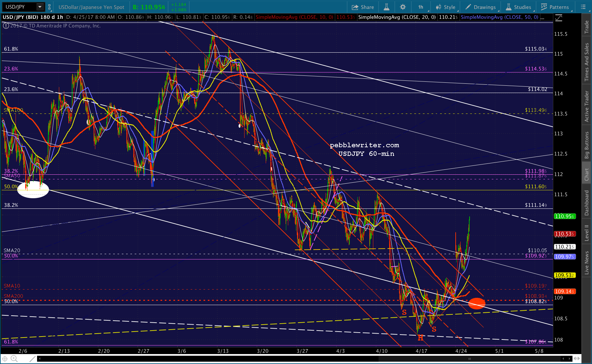Click the price axis scale icon
Screen dimensions: 592x364
[x=559, y=18]
